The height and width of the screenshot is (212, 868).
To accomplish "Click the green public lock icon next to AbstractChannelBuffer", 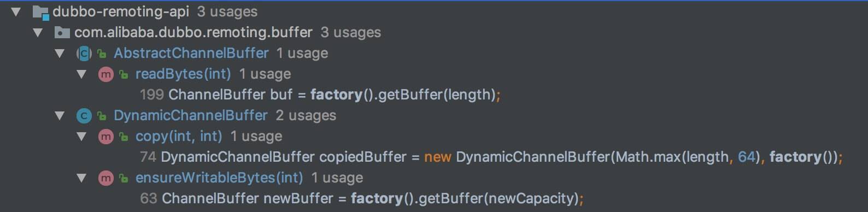I will 102,54.
